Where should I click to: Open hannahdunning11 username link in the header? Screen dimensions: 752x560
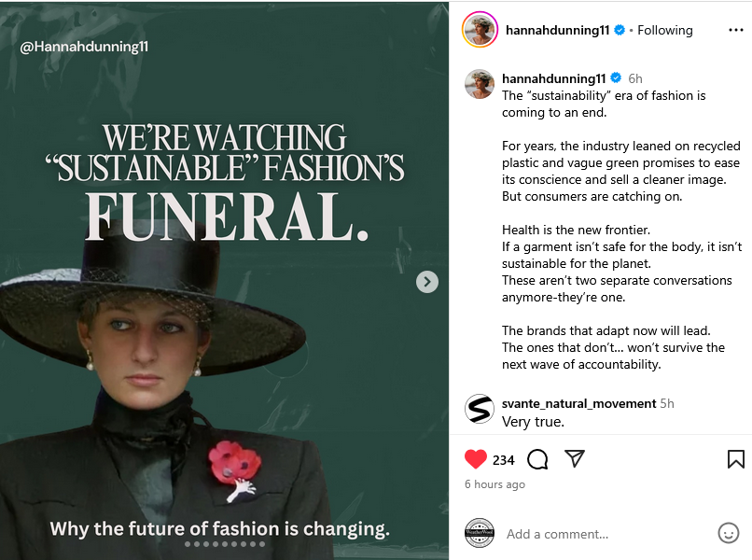click(557, 30)
